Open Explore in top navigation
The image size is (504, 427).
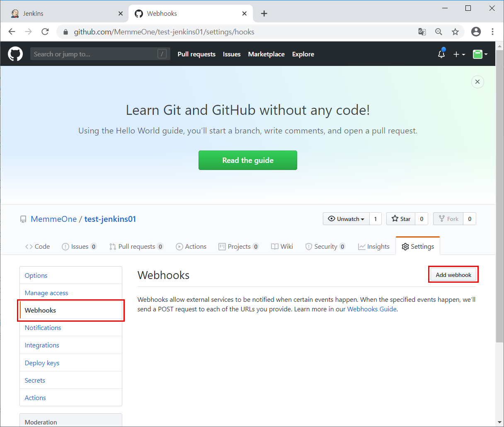(303, 54)
